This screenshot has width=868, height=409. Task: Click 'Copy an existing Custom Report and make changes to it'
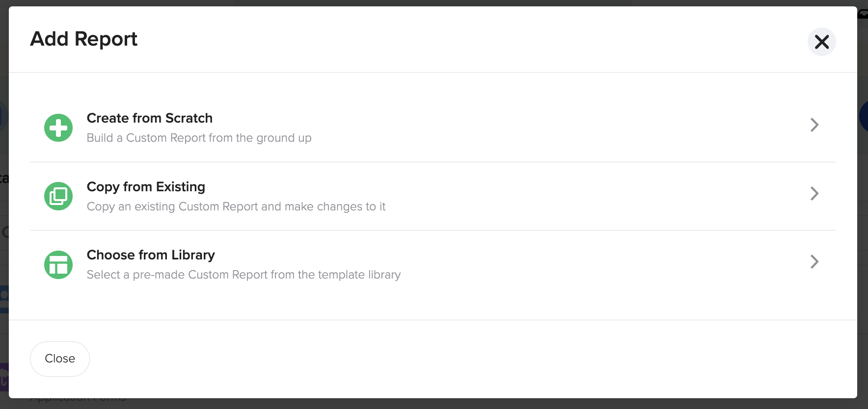(236, 206)
